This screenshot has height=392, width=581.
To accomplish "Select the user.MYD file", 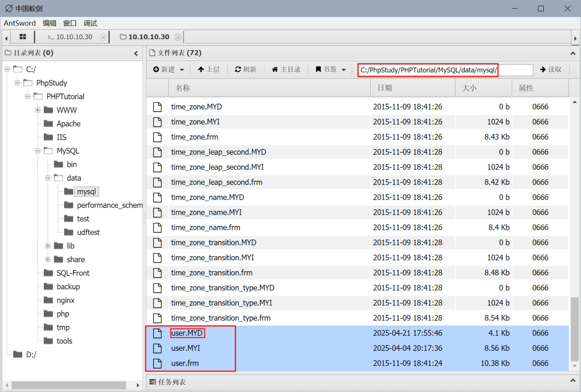I will coord(187,333).
